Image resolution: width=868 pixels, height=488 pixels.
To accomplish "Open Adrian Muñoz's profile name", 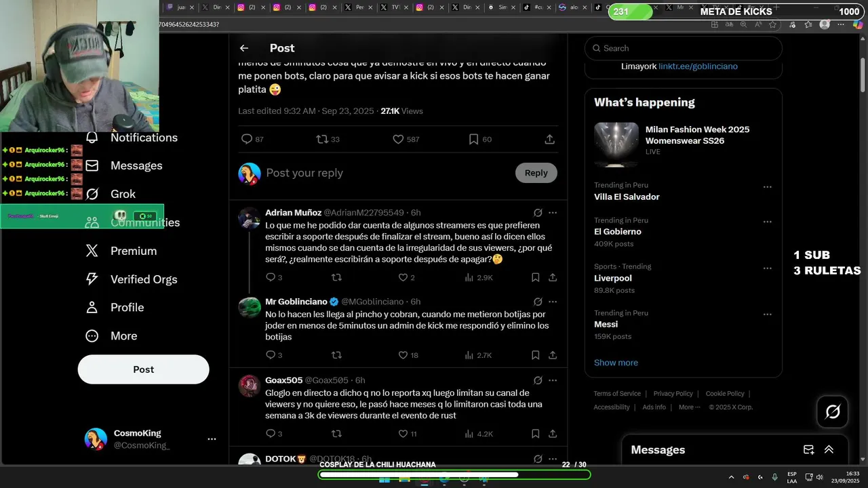I will tap(293, 213).
